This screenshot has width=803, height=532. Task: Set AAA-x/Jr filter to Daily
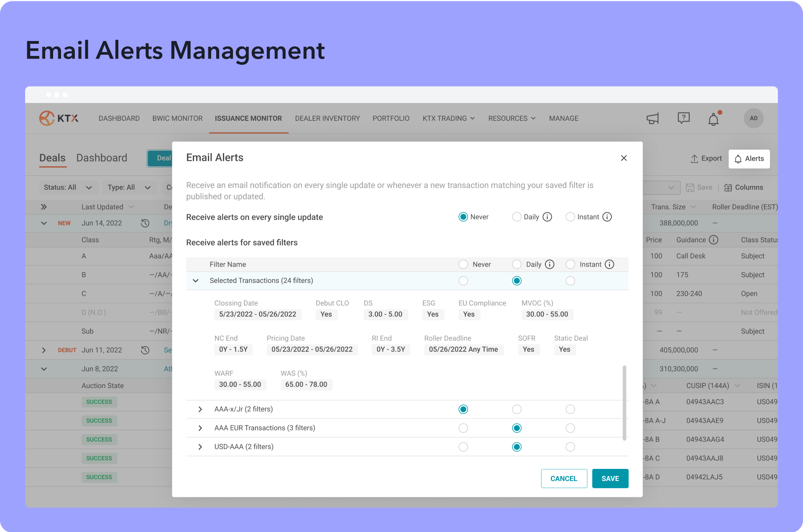517,409
